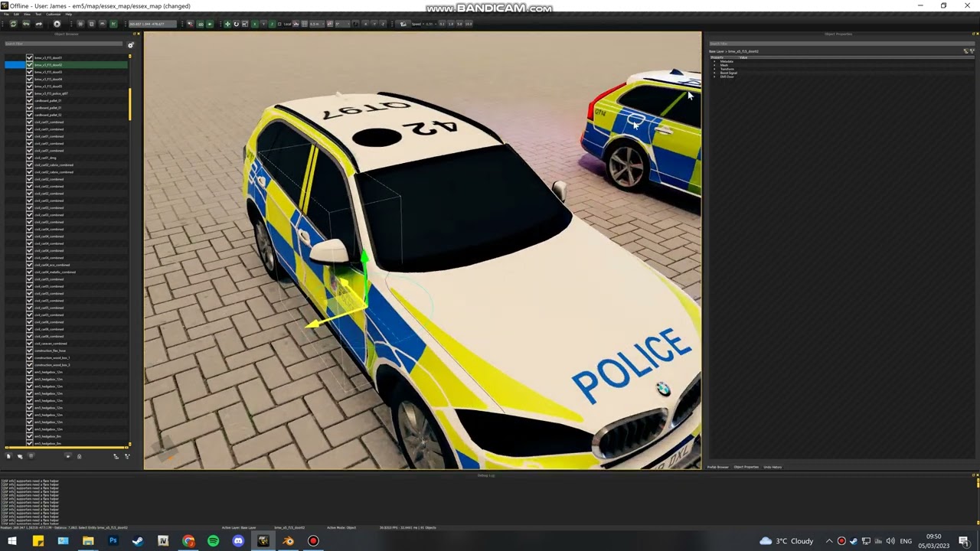Toggle the Z axis constraint
Viewport: 980px width, 551px height.
coord(272,24)
